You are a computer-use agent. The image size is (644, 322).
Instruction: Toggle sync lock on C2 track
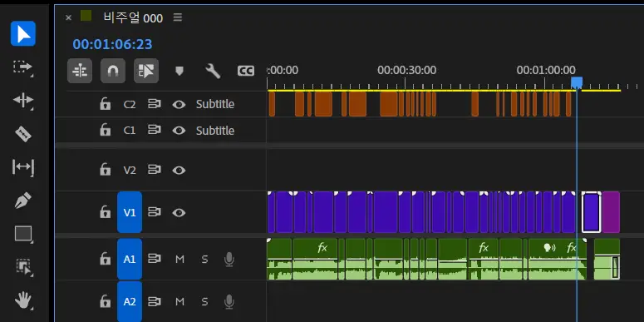click(x=154, y=104)
